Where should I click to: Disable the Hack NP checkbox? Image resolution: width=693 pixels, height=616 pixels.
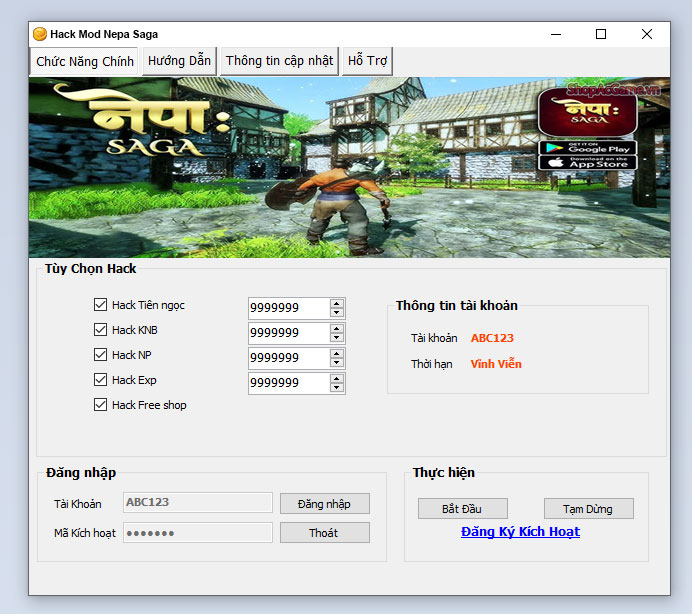click(x=100, y=355)
